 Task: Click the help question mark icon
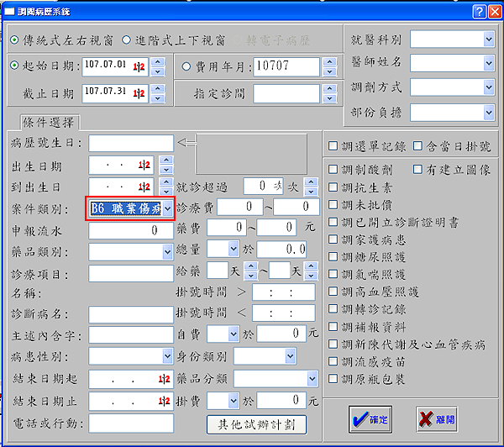479,11
